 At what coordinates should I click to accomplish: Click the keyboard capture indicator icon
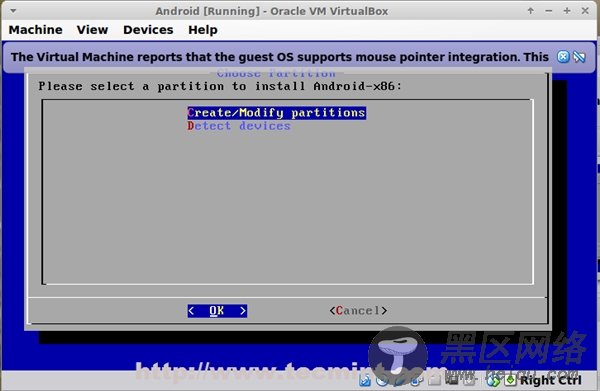coord(510,380)
